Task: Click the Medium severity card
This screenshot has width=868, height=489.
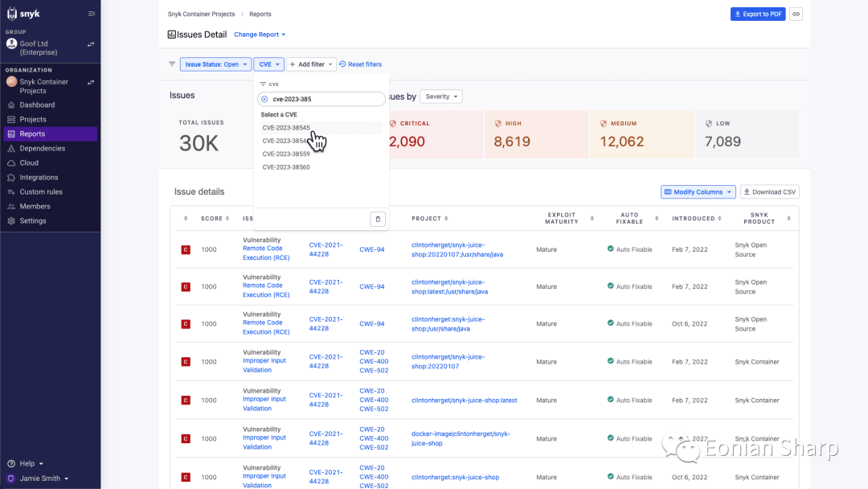Action: click(x=641, y=134)
